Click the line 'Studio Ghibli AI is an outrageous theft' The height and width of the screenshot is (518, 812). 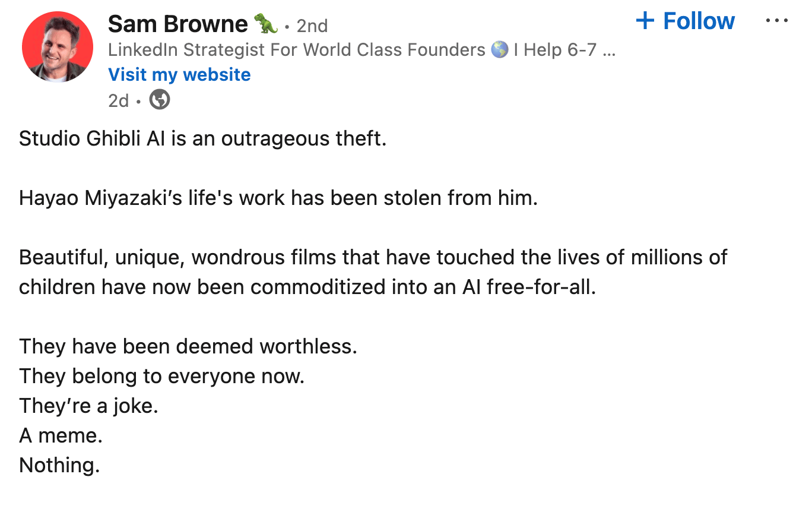click(x=202, y=138)
